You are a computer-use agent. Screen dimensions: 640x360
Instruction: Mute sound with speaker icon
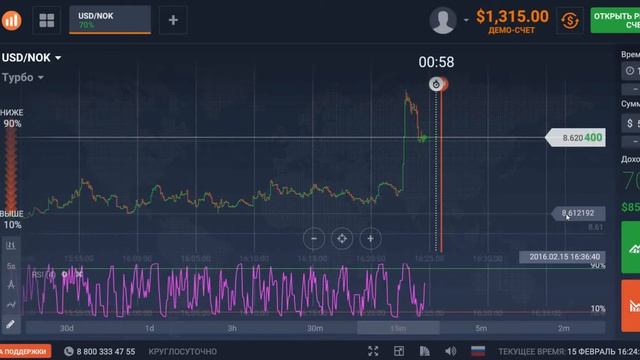click(x=451, y=351)
